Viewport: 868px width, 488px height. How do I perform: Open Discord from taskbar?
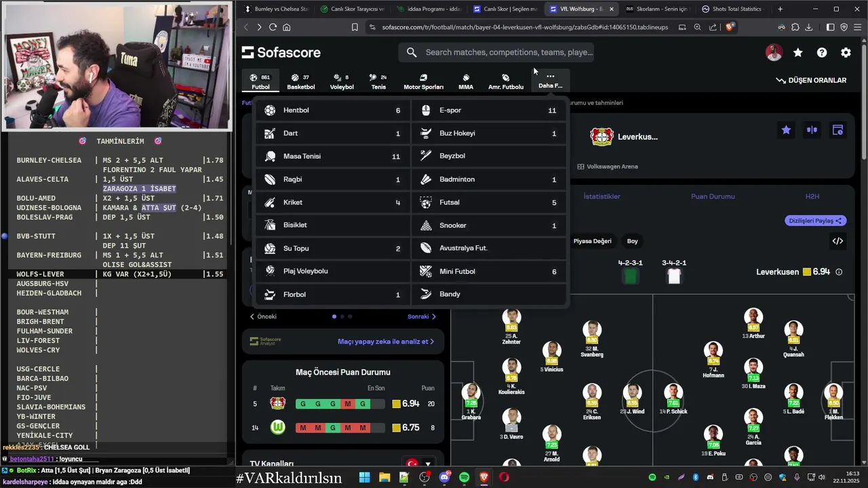[x=445, y=477]
